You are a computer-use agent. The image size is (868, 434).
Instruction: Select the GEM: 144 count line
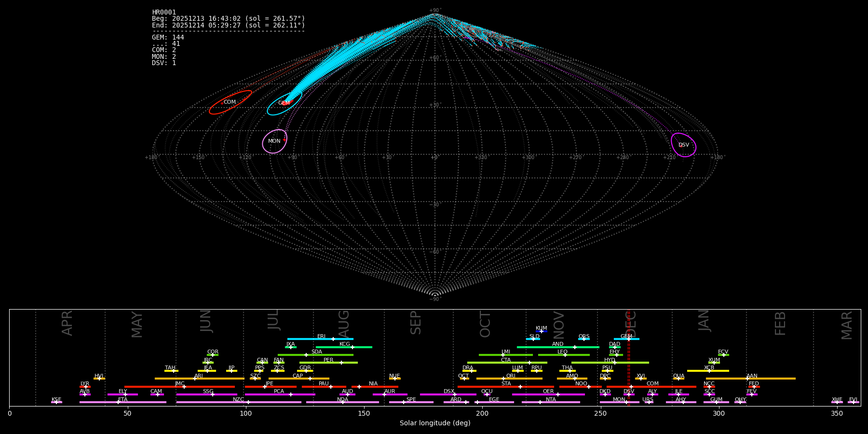[x=168, y=38]
